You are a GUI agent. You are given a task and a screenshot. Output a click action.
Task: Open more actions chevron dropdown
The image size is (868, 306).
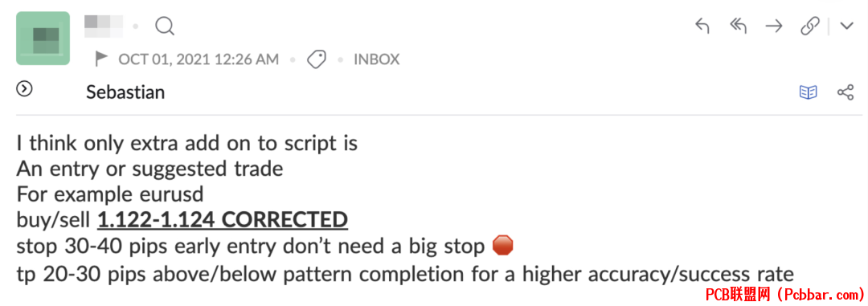tap(846, 26)
